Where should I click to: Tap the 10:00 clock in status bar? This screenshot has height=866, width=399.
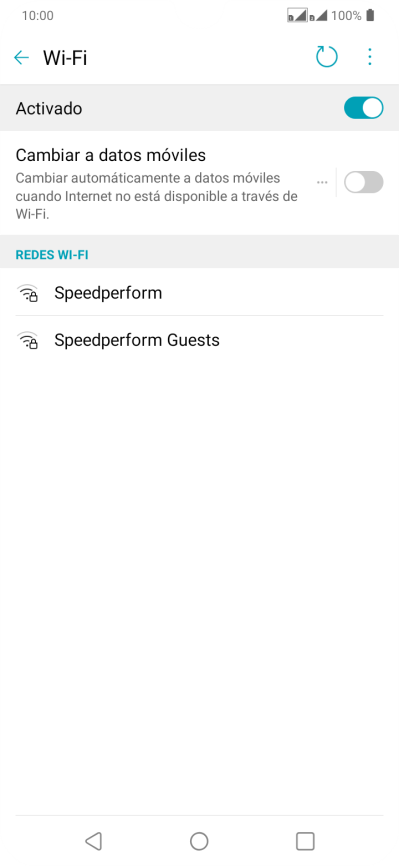pos(38,15)
